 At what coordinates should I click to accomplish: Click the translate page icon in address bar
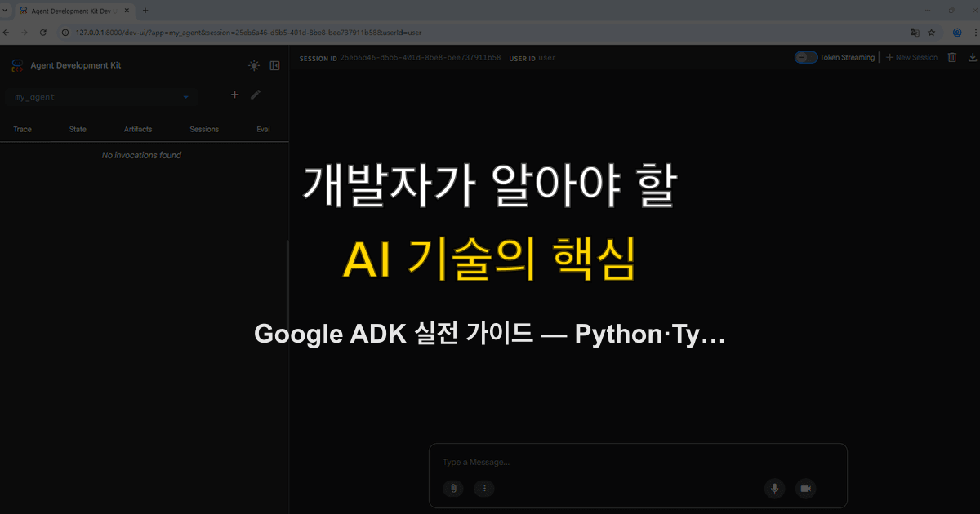[x=915, y=33]
